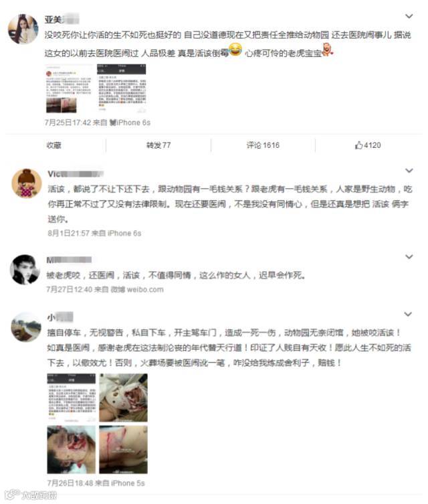Click the 收藏 favorite button
428x504 pixels.
54,145
